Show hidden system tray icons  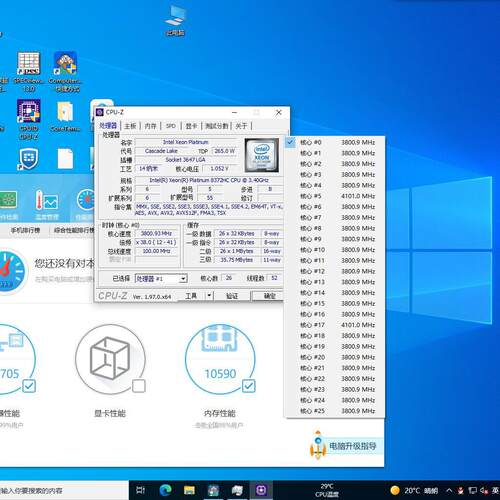(449, 490)
